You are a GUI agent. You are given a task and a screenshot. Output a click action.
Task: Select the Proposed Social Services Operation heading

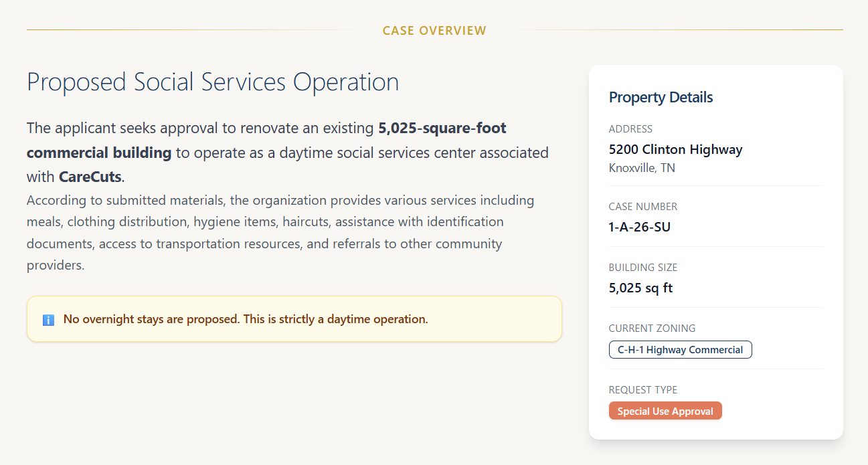[213, 82]
